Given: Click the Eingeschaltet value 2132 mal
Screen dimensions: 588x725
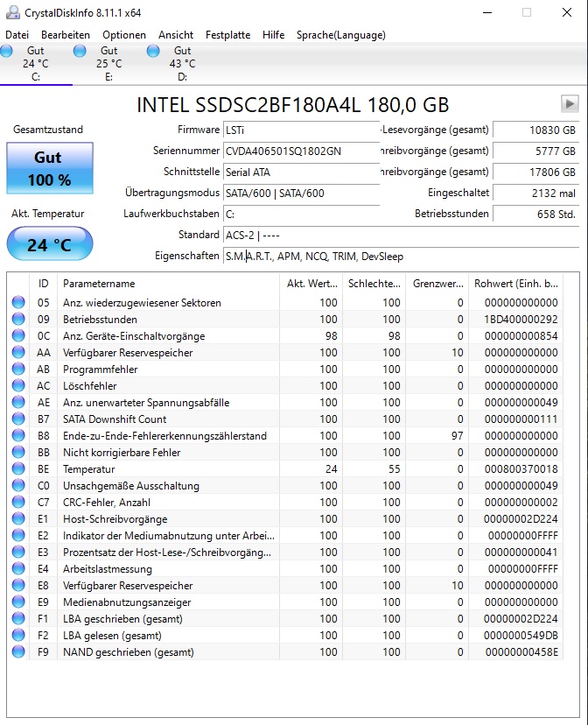Looking at the screenshot, I should (x=535, y=193).
